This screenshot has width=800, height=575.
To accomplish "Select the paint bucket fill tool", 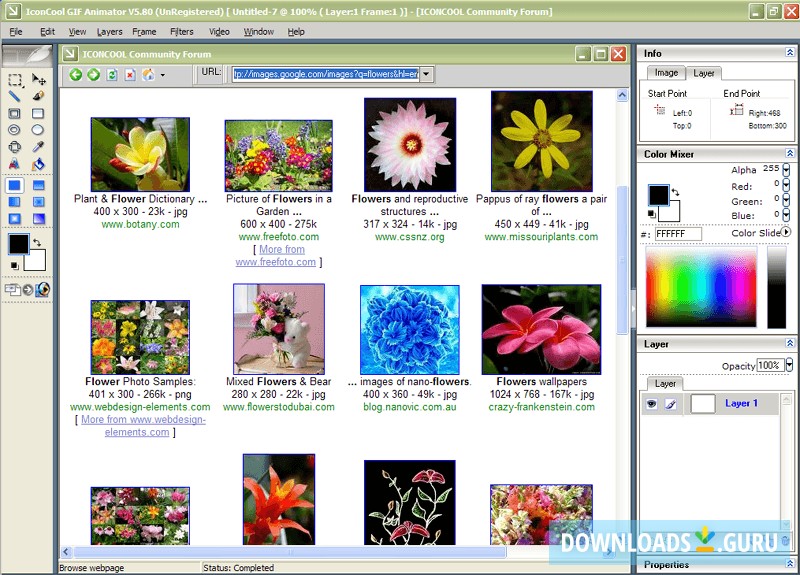I will click(38, 164).
